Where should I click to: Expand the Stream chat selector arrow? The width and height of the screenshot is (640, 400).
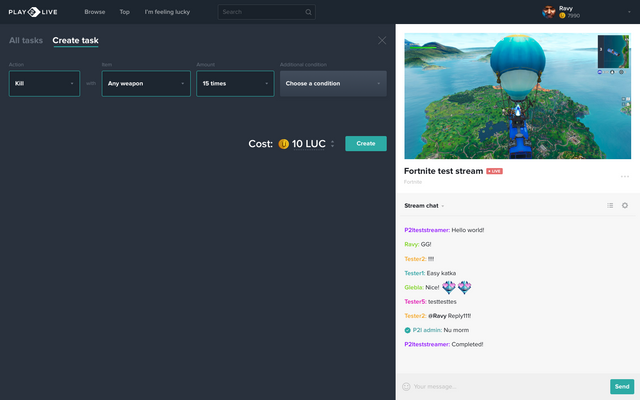(442, 206)
